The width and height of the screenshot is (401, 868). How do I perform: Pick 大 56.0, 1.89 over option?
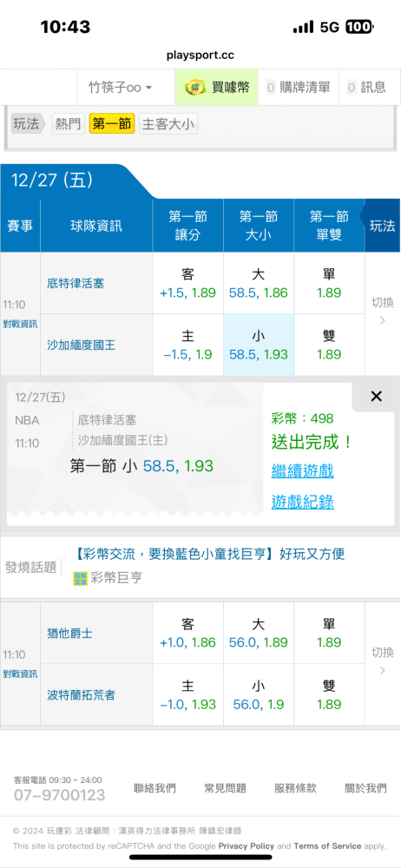[x=258, y=634]
